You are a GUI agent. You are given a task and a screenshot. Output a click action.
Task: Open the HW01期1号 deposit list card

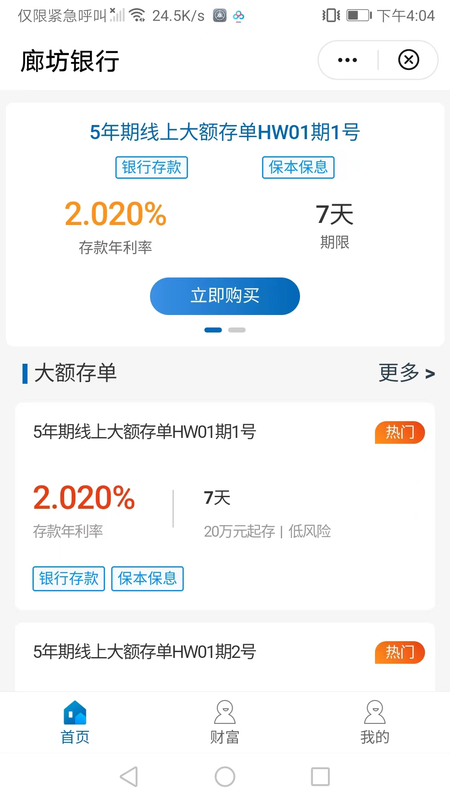pos(225,506)
